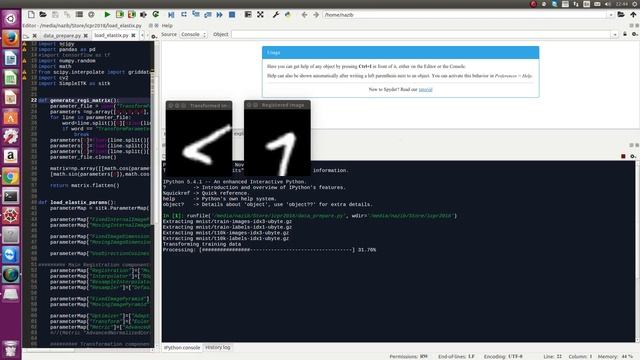640x360 pixels.
Task: Run cell and advance icon
Action: (131, 15)
